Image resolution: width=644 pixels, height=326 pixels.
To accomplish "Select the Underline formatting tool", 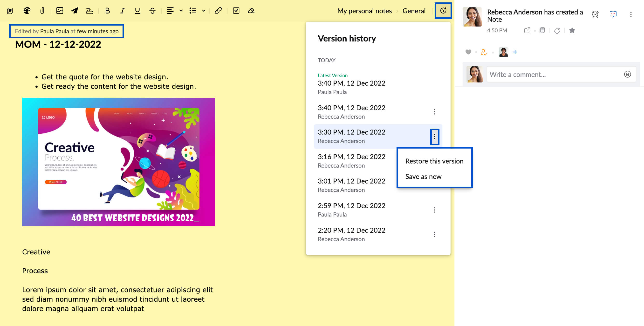I will tap(138, 10).
